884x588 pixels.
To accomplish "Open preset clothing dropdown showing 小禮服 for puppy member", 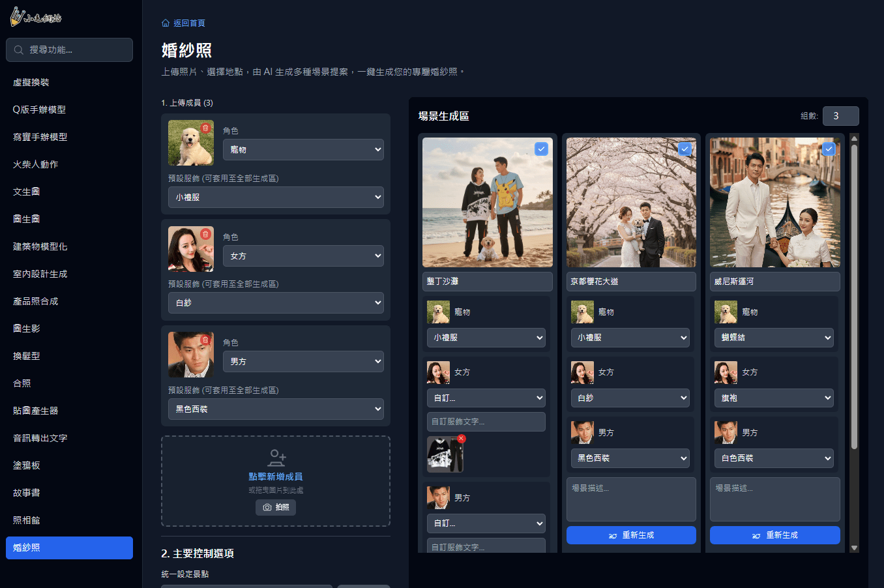I will pos(276,197).
